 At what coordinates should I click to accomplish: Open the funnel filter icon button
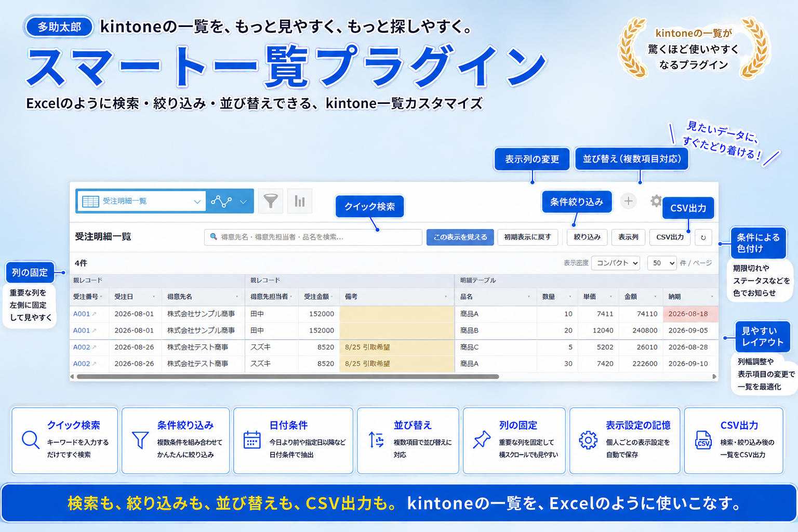(x=271, y=201)
